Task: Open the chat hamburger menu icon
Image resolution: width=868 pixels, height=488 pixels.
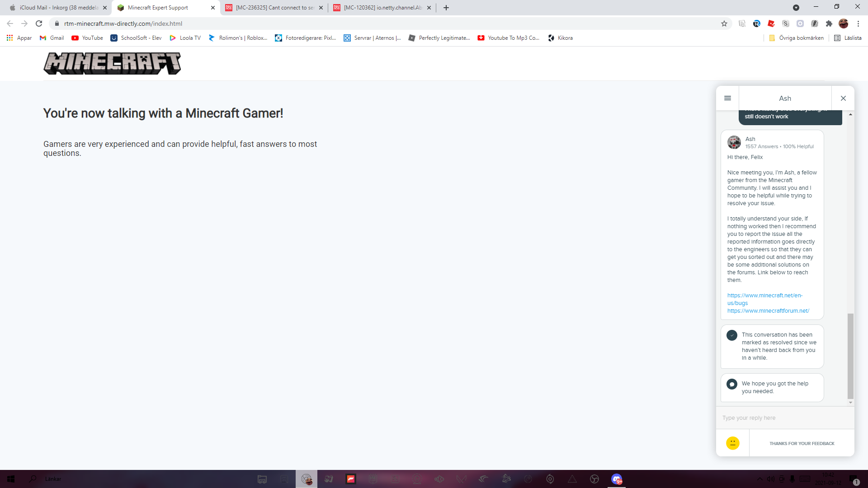Action: coord(727,98)
